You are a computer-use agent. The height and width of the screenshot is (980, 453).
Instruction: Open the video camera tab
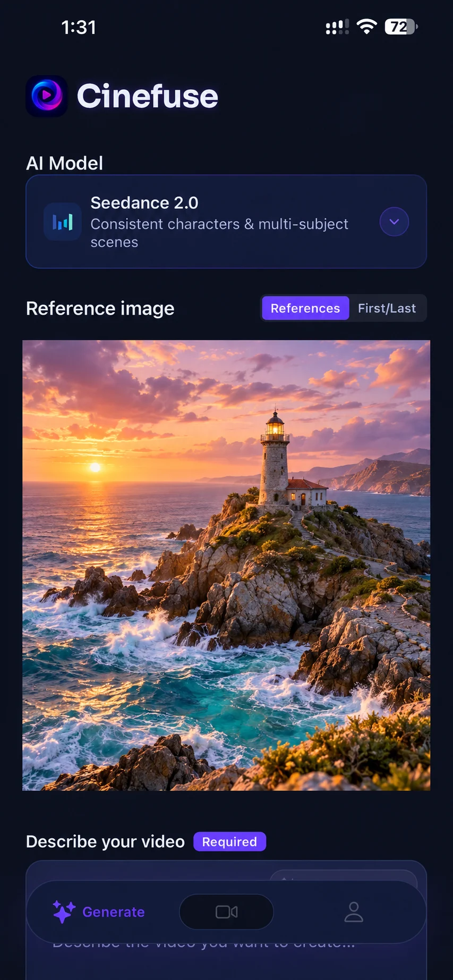coord(226,912)
